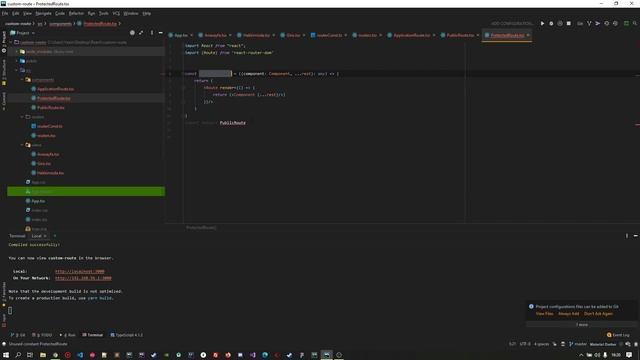Open the On Your Network URL link
The height and width of the screenshot is (360, 640).
click(x=83, y=278)
